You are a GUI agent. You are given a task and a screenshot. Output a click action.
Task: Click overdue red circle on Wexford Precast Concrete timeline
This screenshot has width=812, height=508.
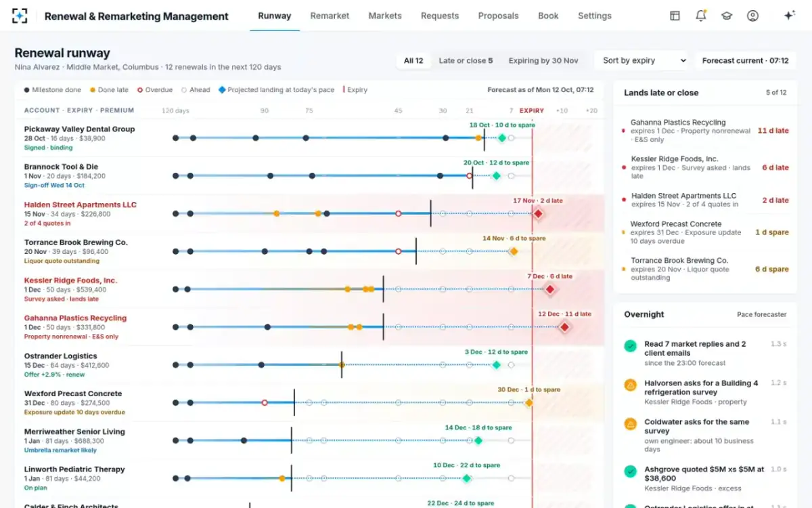pos(265,403)
